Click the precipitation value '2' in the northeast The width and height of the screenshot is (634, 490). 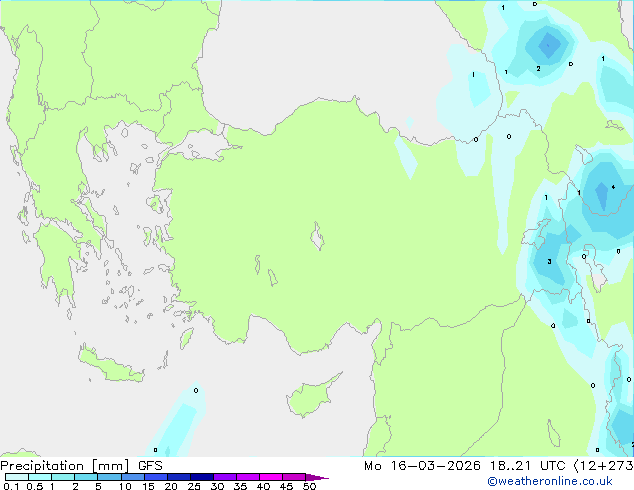538,69
